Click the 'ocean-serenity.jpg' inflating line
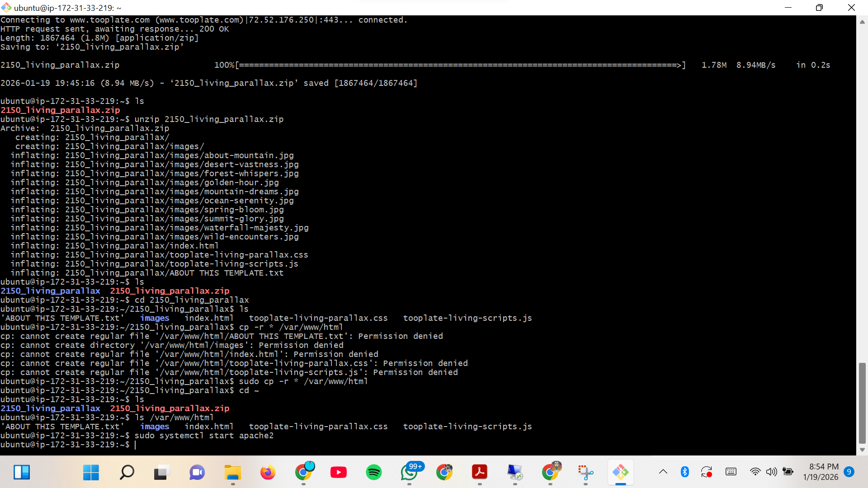The width and height of the screenshot is (868, 488). [x=152, y=201]
